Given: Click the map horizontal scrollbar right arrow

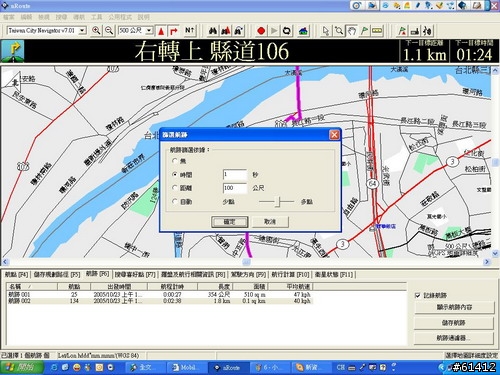Looking at the screenshot, I should pos(487,262).
